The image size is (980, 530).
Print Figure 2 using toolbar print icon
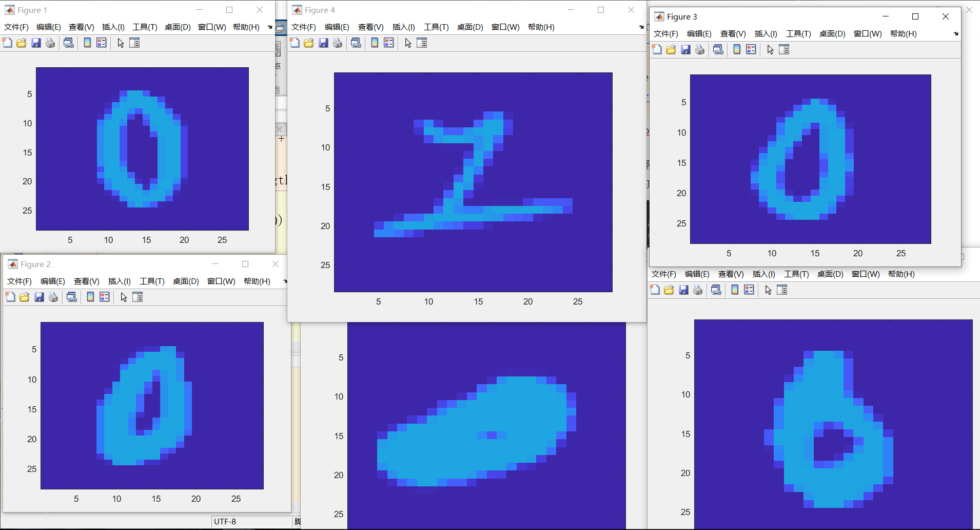click(x=53, y=297)
